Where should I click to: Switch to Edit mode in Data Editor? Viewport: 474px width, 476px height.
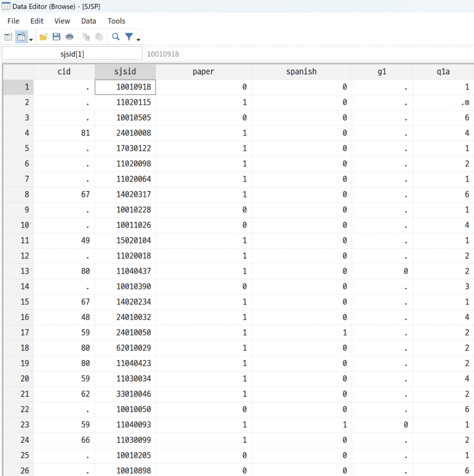(x=8, y=37)
